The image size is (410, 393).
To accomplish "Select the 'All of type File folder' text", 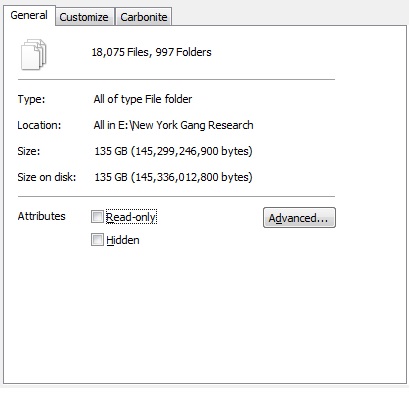I will (143, 99).
